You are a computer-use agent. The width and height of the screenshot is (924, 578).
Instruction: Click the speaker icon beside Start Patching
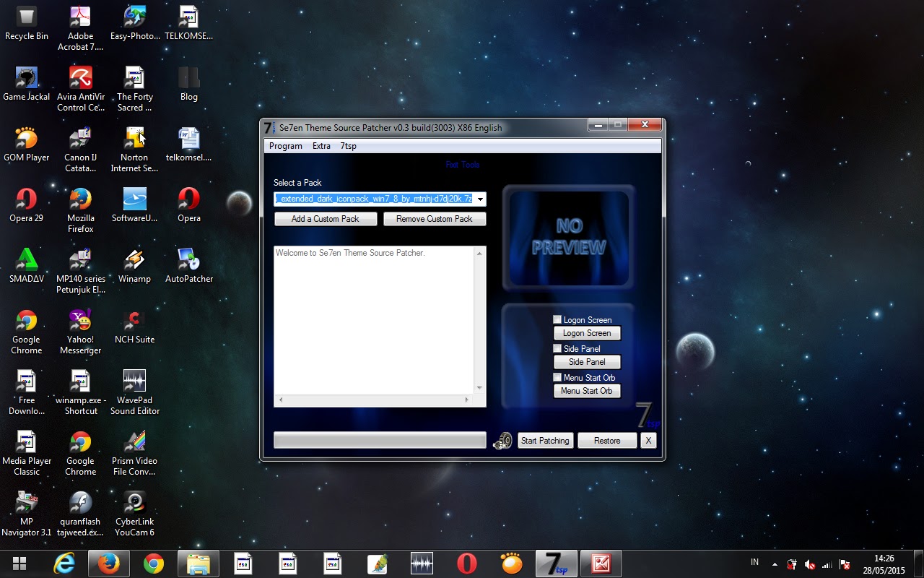[x=502, y=441]
